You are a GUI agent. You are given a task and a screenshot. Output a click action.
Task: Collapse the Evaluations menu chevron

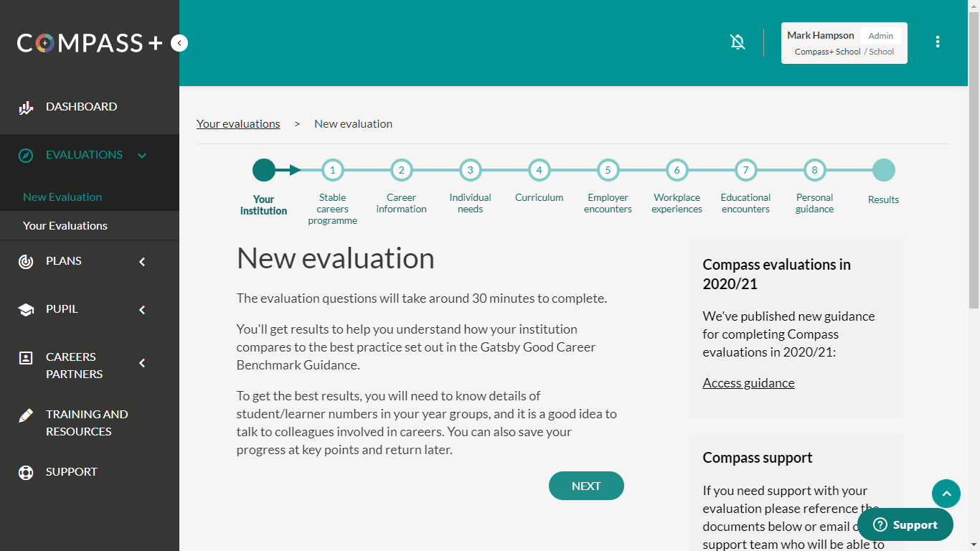[141, 155]
